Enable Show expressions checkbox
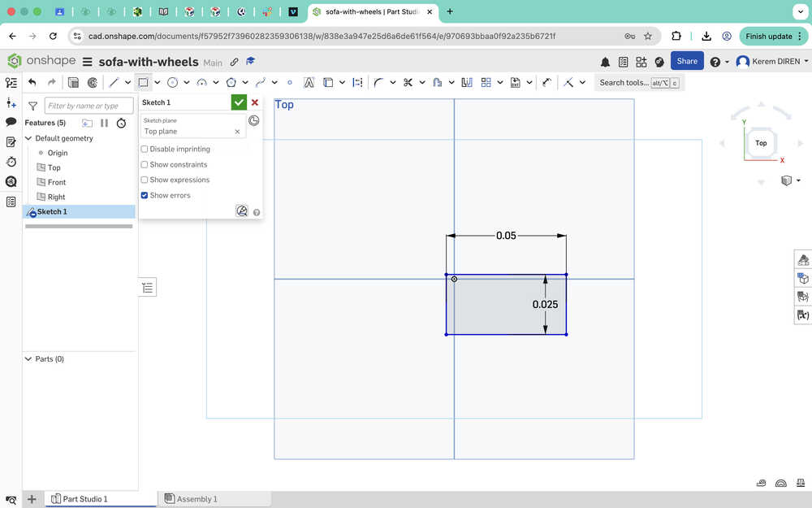Screen dimensions: 812x508 coord(145,180)
